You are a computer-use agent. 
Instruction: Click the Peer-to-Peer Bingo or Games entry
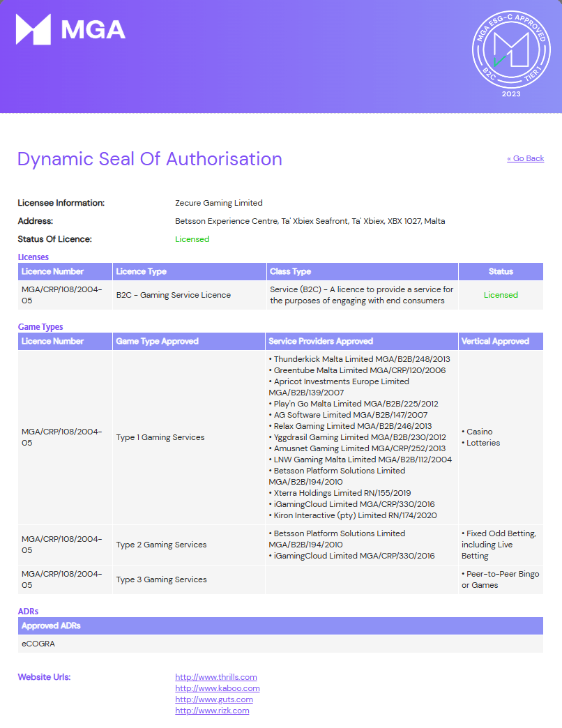point(500,579)
